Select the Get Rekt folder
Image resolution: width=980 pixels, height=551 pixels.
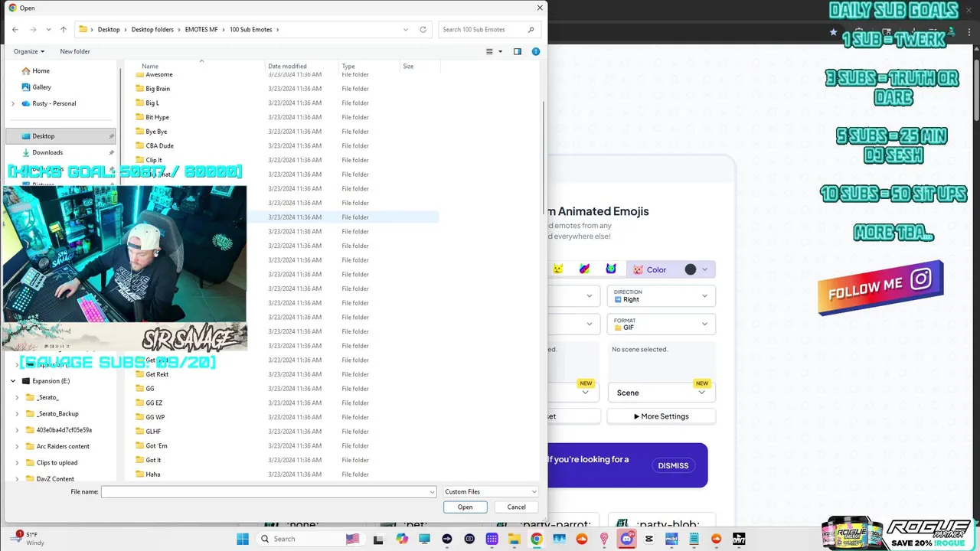click(x=157, y=374)
